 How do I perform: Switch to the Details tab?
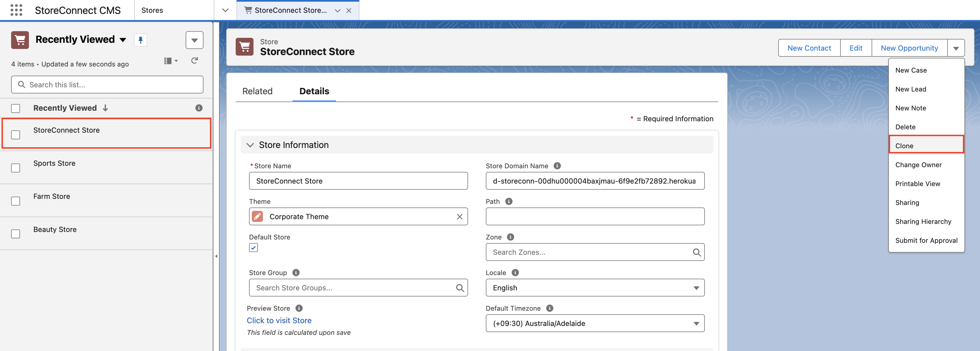(x=314, y=92)
